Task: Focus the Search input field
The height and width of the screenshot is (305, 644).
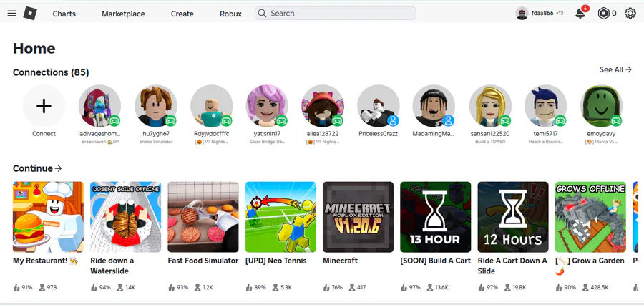Action: pyautogui.click(x=335, y=13)
